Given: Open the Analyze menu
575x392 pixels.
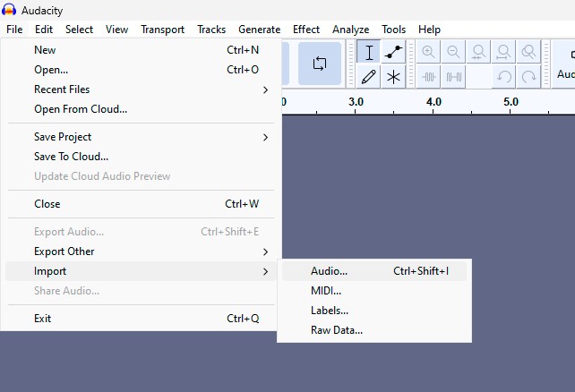Looking at the screenshot, I should coord(350,30).
